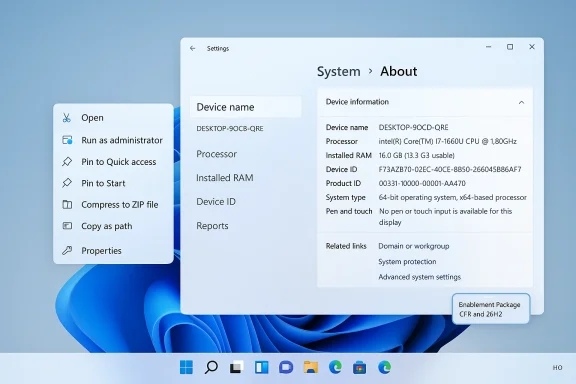Click the Product ID value 00331-10000-00001-AA470
The height and width of the screenshot is (384, 576).
[x=422, y=183]
